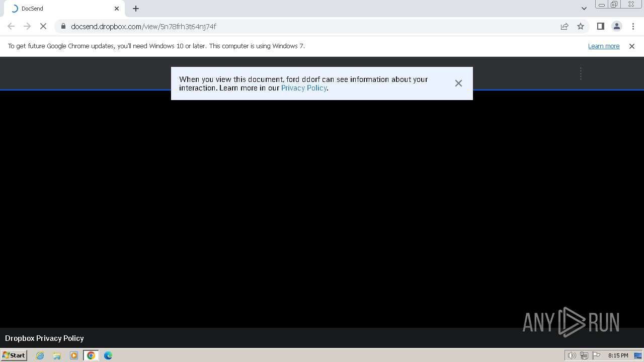Open the Windows Start menu
This screenshot has width=644, height=362.
(x=14, y=355)
